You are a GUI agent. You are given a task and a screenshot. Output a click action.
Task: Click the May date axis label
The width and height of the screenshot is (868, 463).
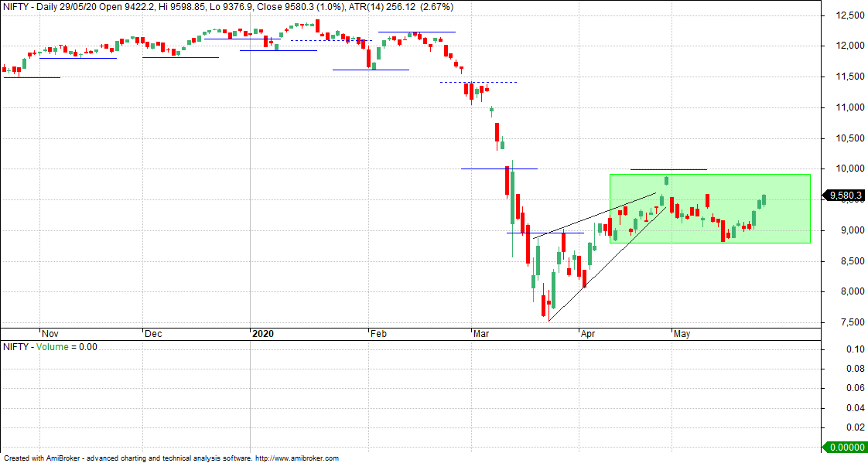pyautogui.click(x=682, y=334)
